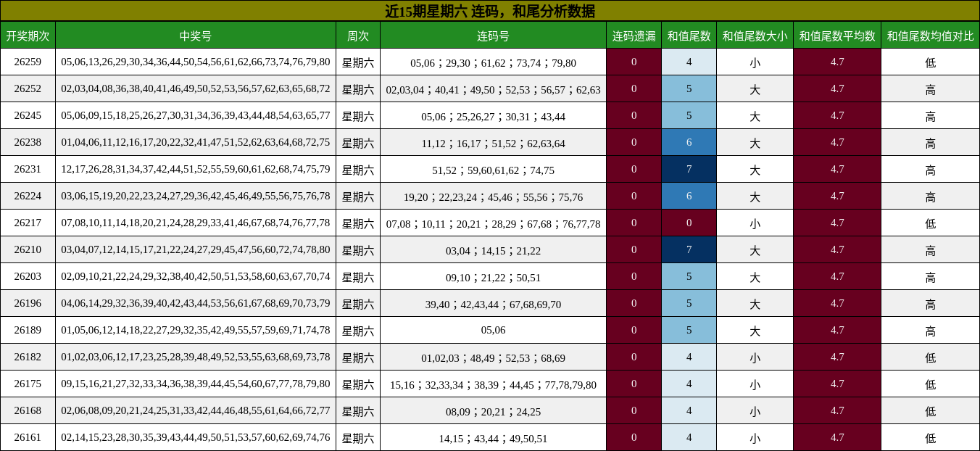Click 高 comparison cell in row 26210
Screen dimensions: 980x451
[x=930, y=249]
